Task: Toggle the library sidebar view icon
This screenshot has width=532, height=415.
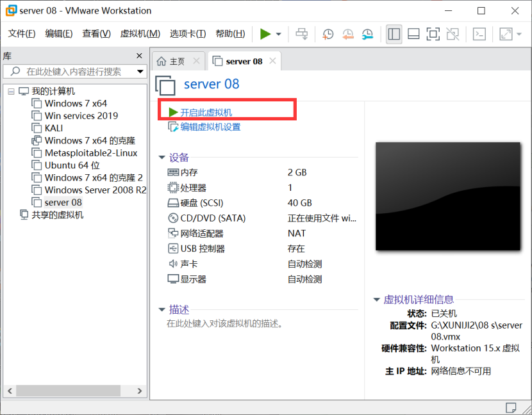Action: point(394,34)
